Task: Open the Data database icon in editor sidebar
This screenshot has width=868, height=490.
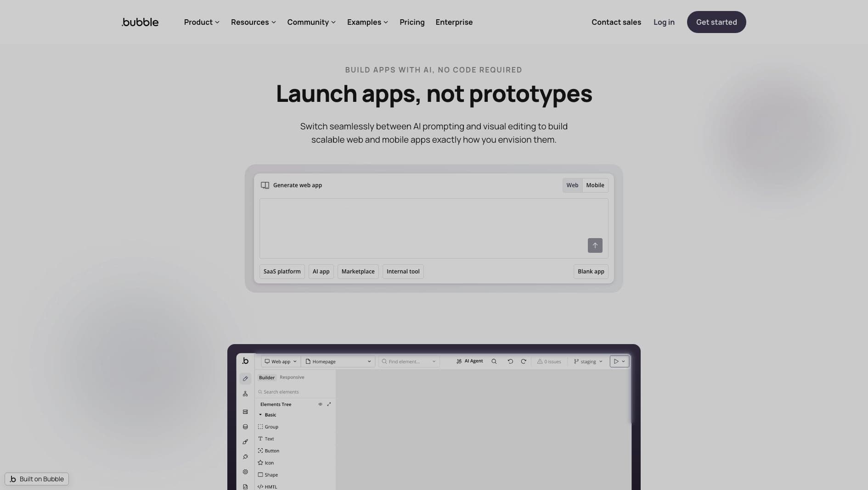Action: pos(245,427)
